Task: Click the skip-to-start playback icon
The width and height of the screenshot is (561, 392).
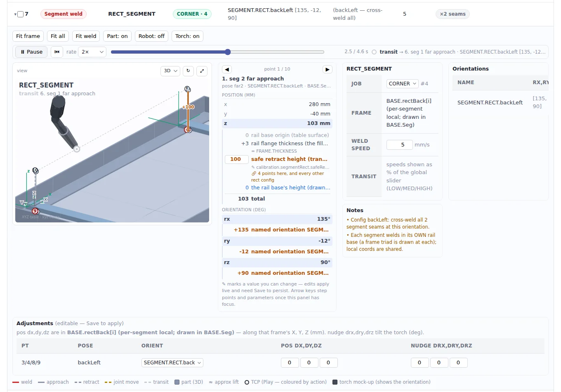Action: 57,52
